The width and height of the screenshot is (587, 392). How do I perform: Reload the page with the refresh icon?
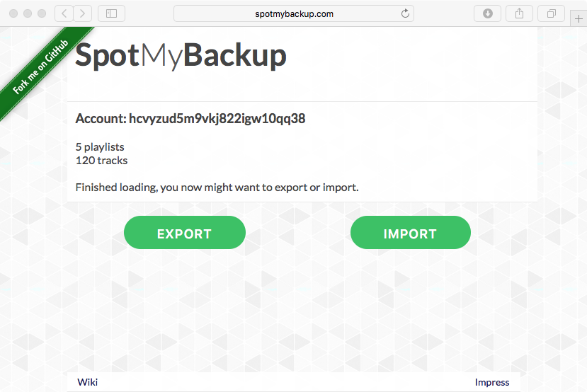point(405,14)
